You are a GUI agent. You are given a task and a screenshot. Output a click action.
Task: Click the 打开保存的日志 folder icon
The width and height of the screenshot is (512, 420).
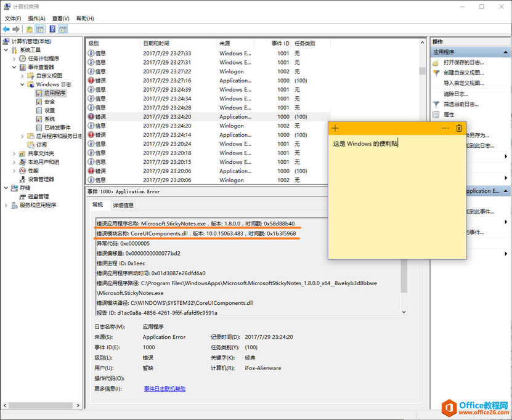tap(436, 63)
